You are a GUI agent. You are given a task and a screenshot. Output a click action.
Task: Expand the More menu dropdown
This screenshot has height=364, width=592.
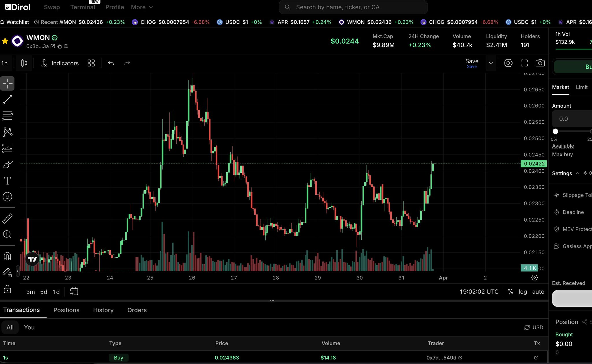(142, 7)
